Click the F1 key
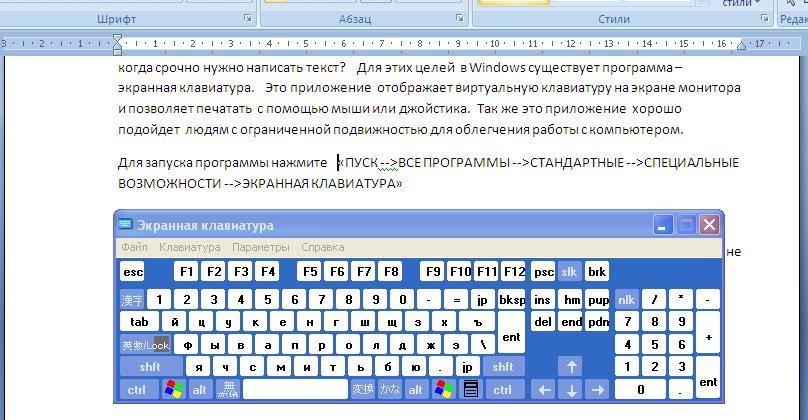The height and width of the screenshot is (420, 808). click(x=187, y=272)
